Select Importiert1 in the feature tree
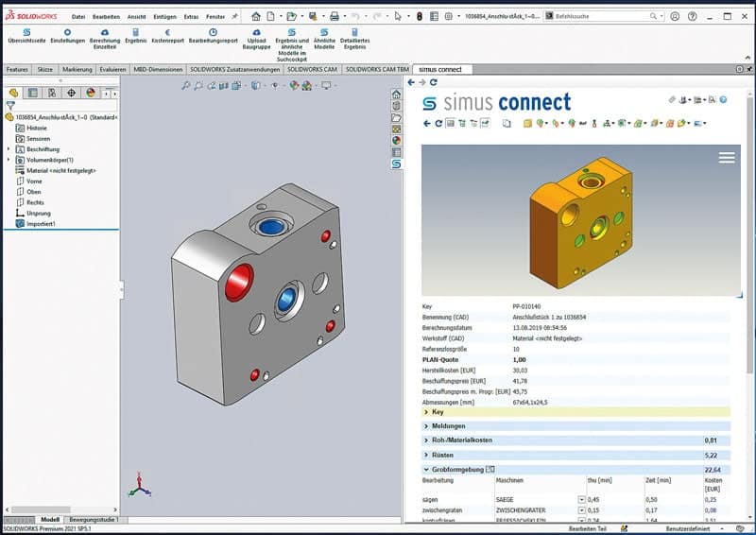 click(x=41, y=224)
